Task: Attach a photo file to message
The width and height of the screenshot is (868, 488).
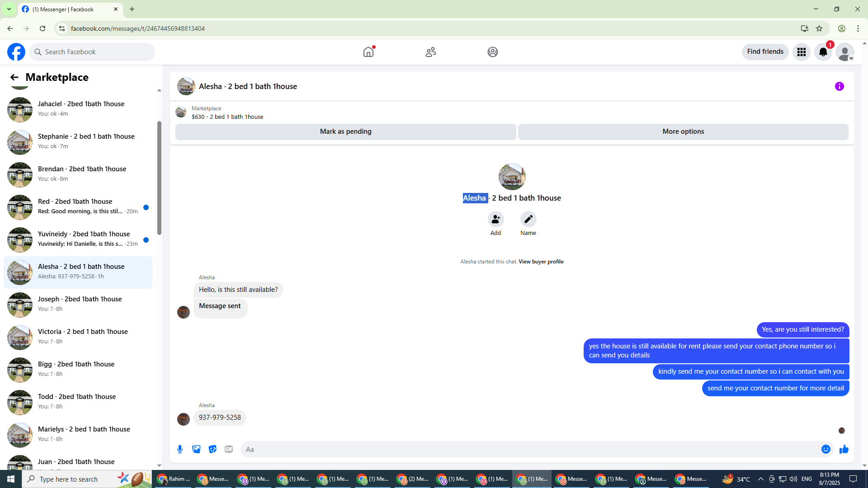Action: click(x=196, y=449)
